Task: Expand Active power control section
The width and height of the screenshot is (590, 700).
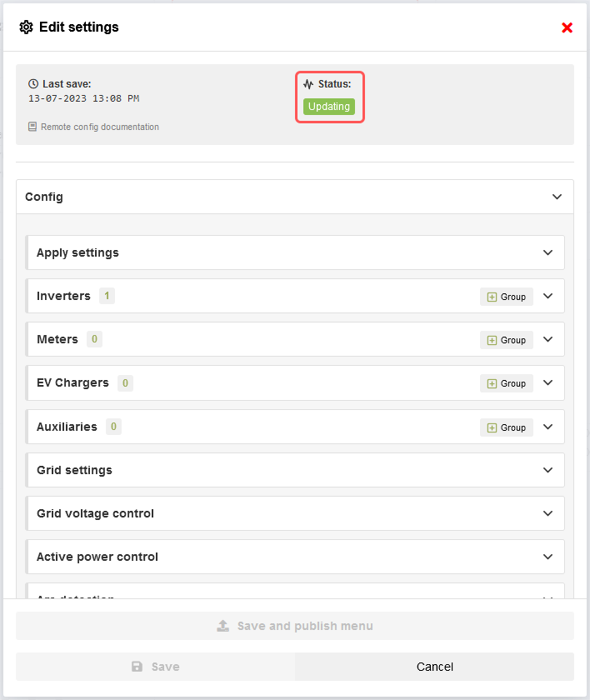Action: point(295,557)
